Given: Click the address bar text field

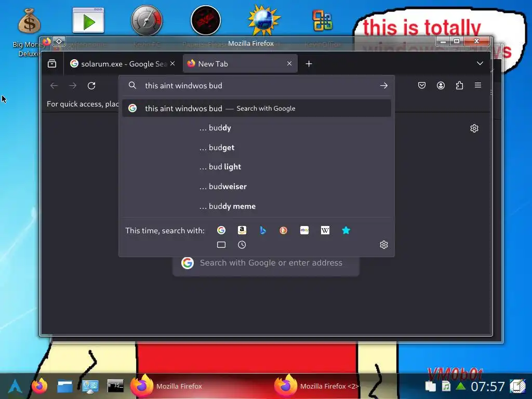Looking at the screenshot, I should tap(258, 86).
